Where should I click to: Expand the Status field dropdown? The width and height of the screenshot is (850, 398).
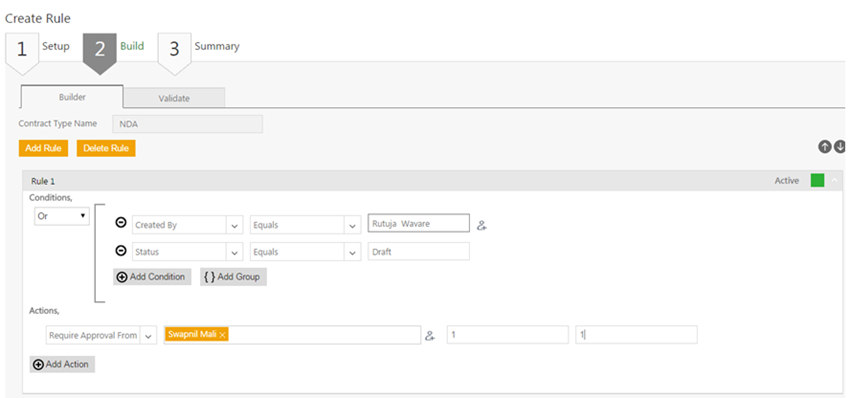click(234, 252)
